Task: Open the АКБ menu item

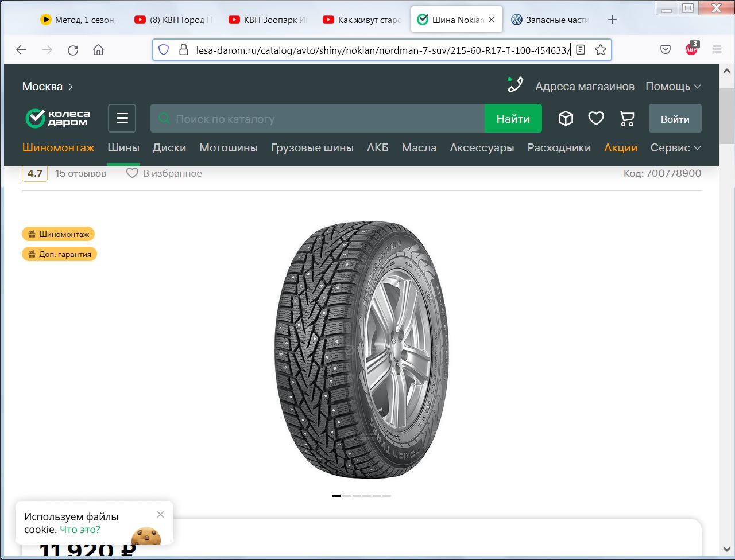Action: coord(378,147)
